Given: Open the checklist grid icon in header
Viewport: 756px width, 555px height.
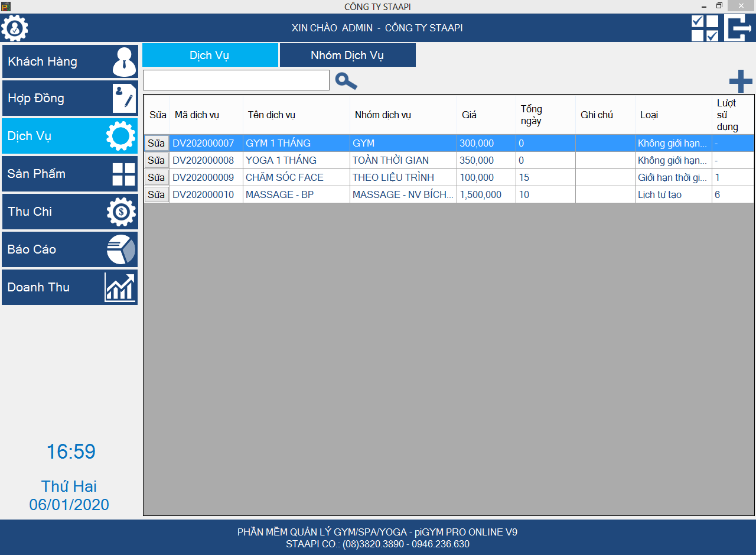Looking at the screenshot, I should pyautogui.click(x=705, y=28).
